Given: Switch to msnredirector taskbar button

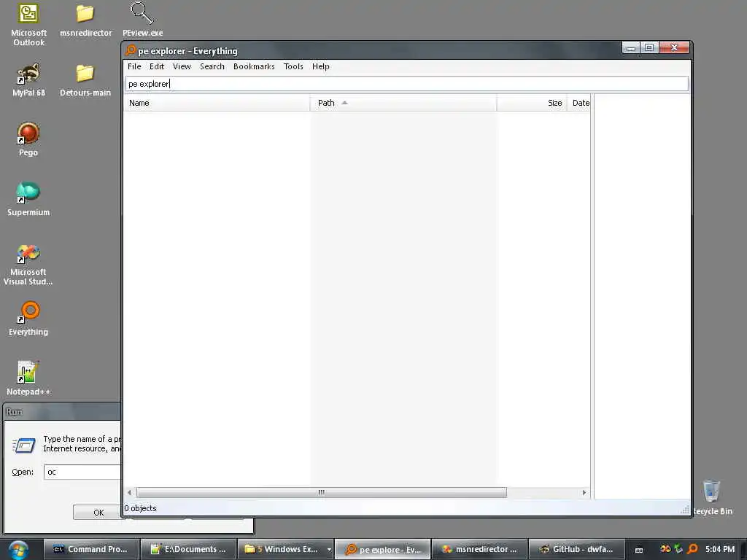Looking at the screenshot, I should point(480,550).
